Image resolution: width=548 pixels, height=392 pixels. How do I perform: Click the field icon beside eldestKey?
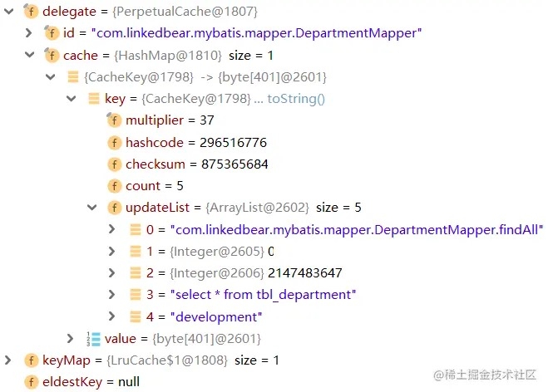click(31, 382)
